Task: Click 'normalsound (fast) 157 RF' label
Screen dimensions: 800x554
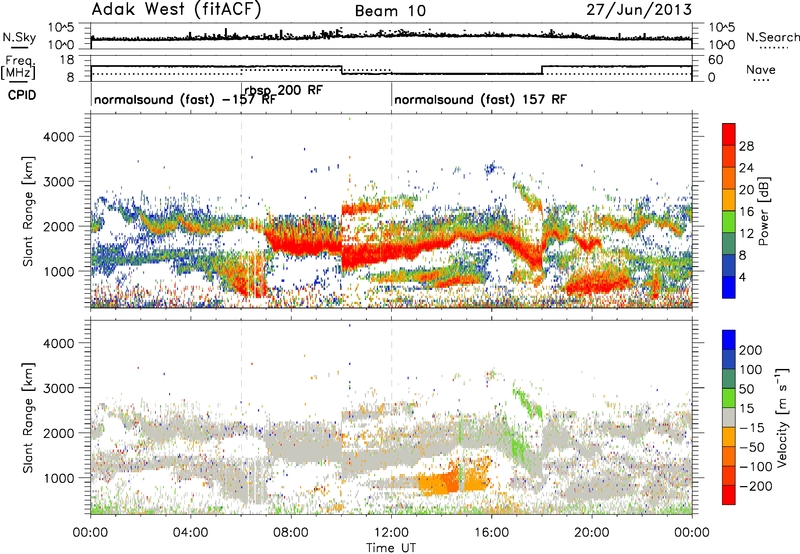Action: point(480,99)
